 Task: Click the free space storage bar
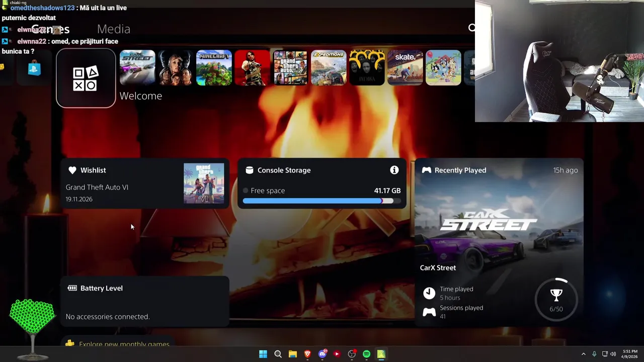[x=321, y=201]
